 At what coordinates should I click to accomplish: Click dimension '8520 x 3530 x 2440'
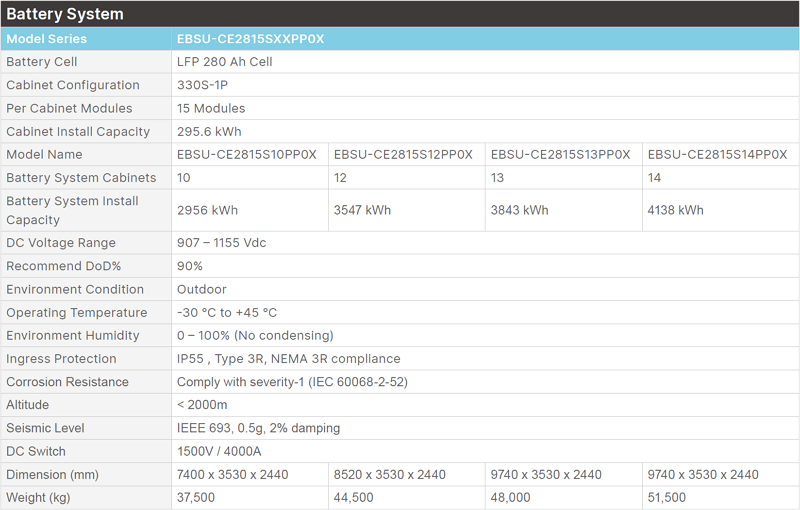tap(390, 475)
